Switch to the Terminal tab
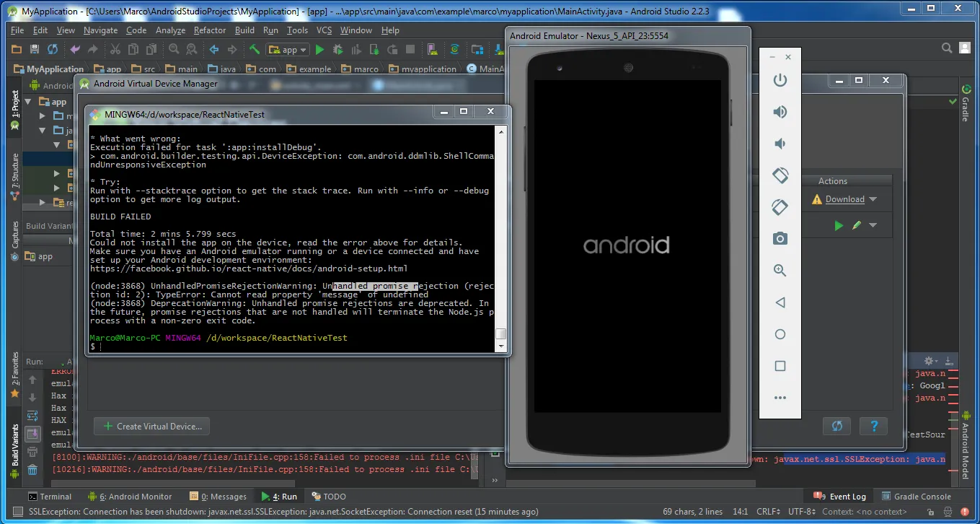Viewport: 980px width, 524px height. pyautogui.click(x=50, y=497)
